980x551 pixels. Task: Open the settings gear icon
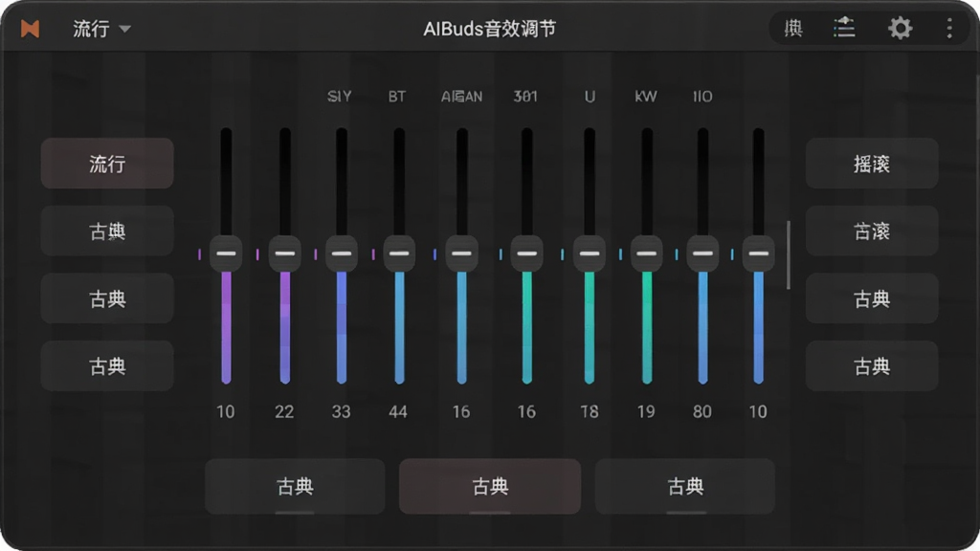point(900,28)
